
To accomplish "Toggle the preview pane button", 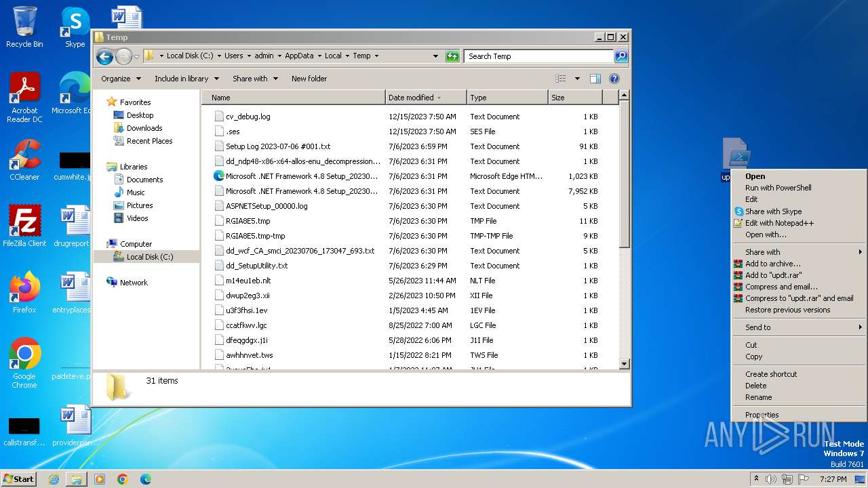I will [x=595, y=79].
